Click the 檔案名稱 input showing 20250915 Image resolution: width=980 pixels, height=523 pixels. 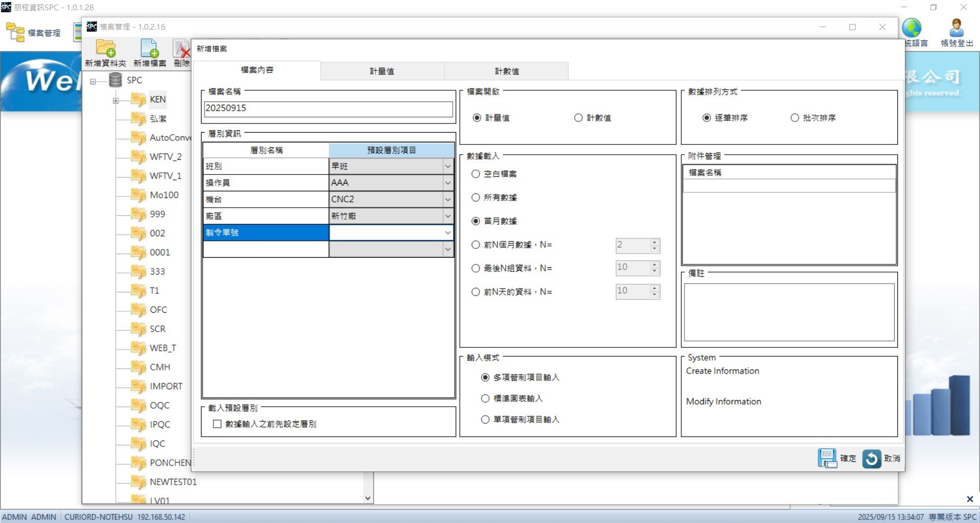click(328, 108)
